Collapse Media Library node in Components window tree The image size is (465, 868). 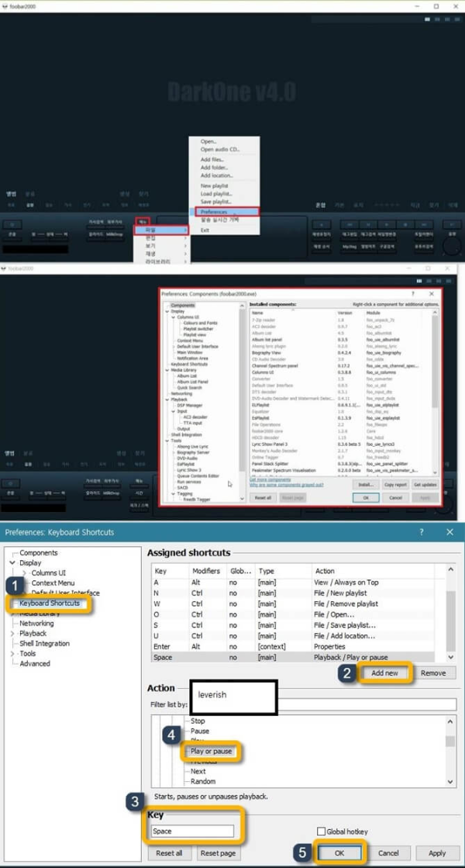pyautogui.click(x=167, y=370)
